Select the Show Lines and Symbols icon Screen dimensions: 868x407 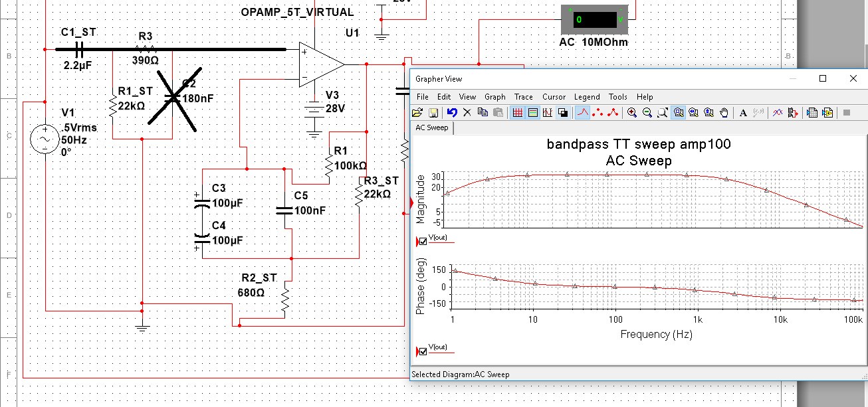coord(613,113)
